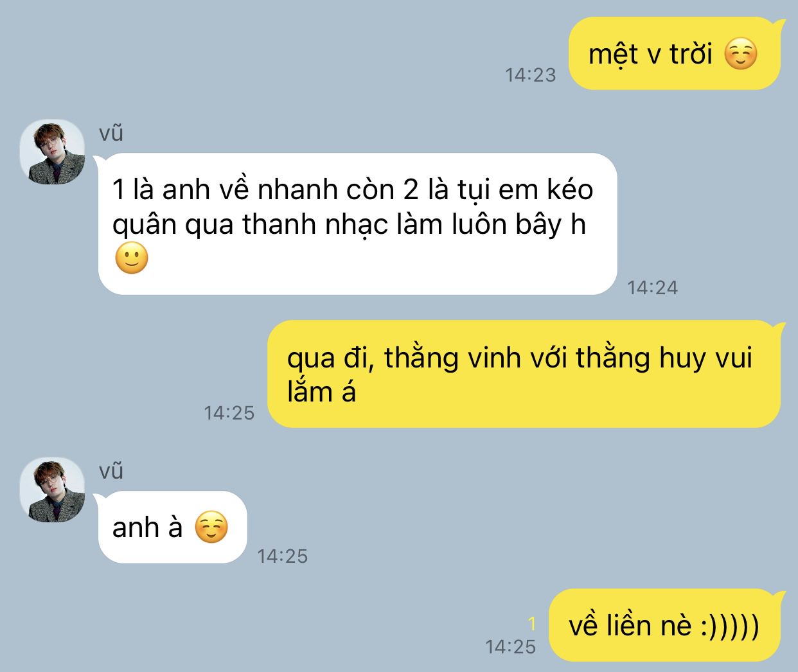Tap the 14:24 timestamp
Viewport: 798px width, 672px height.
point(652,288)
